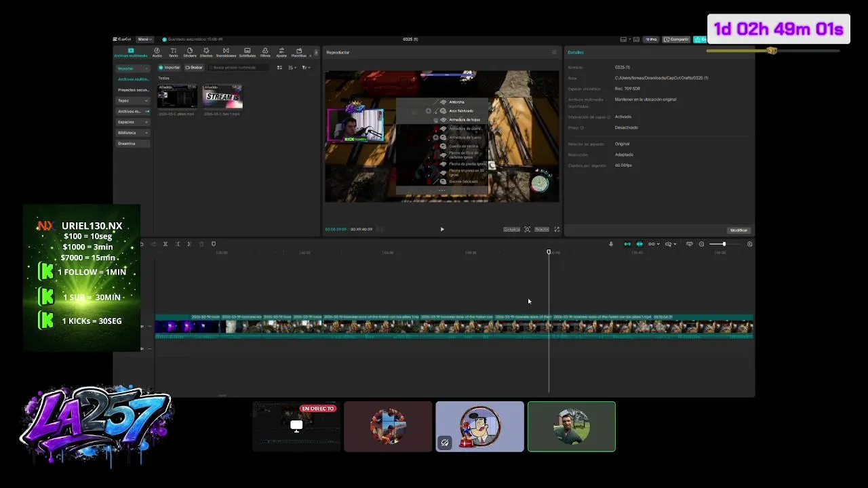868x488 pixels.
Task: Toggle auto snapping in timeline
Action: pyautogui.click(x=639, y=244)
